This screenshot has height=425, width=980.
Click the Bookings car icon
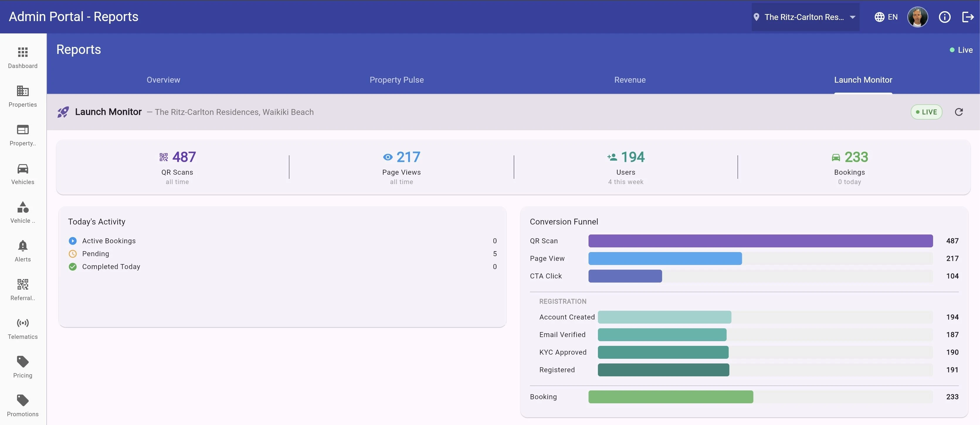tap(836, 157)
